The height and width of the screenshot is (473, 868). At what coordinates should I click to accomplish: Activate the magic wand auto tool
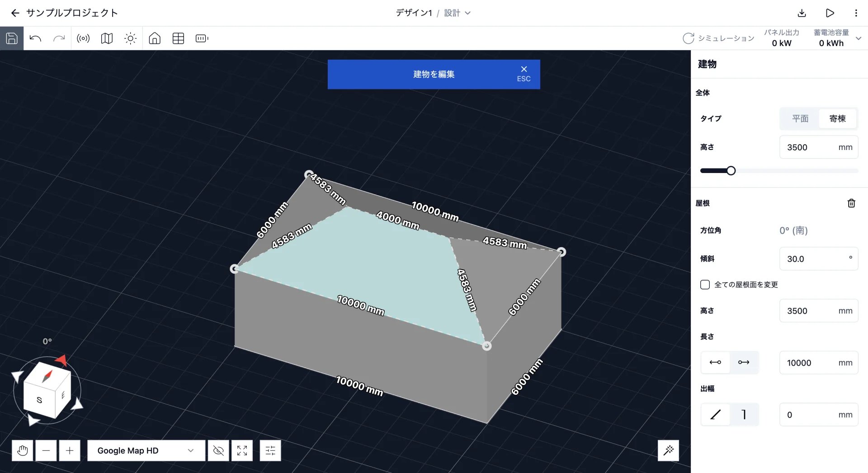pyautogui.click(x=668, y=450)
